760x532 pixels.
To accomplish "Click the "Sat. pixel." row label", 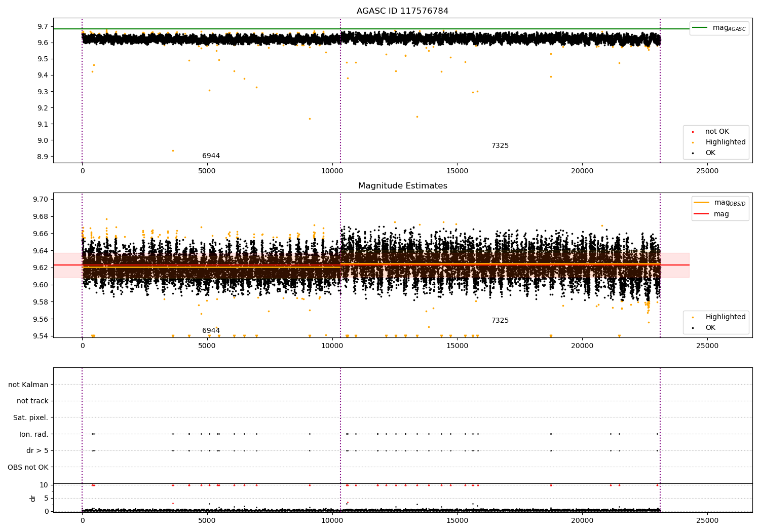I will coord(31,418).
